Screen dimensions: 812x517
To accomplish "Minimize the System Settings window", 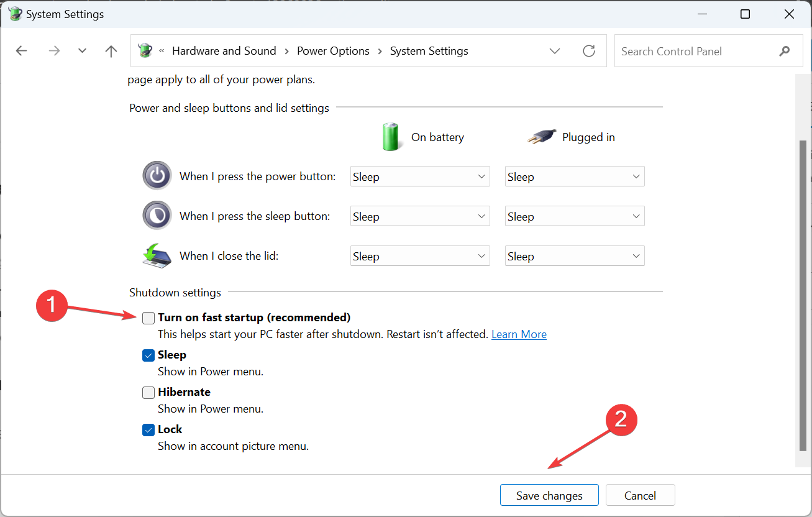I will pos(701,14).
